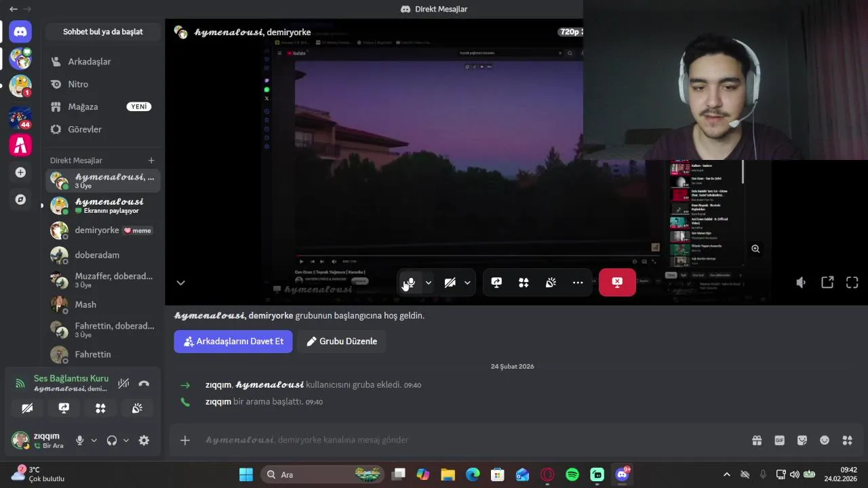Screen dimensions: 868x488
Task: Toggle camera in call controls
Action: [450, 283]
